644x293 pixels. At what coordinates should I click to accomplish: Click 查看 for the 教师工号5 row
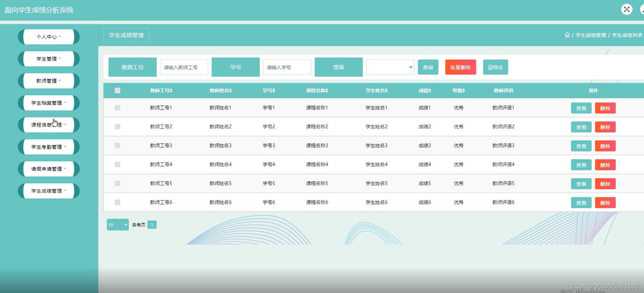click(x=581, y=184)
